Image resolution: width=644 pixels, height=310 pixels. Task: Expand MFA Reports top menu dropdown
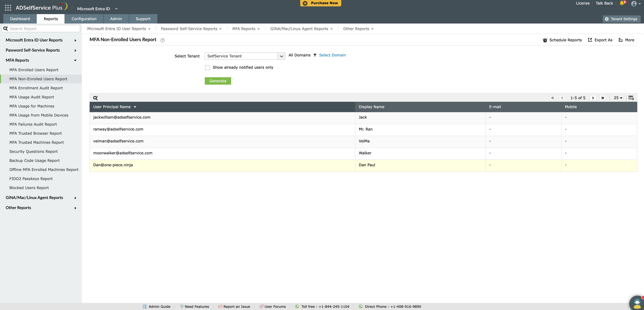click(x=246, y=29)
